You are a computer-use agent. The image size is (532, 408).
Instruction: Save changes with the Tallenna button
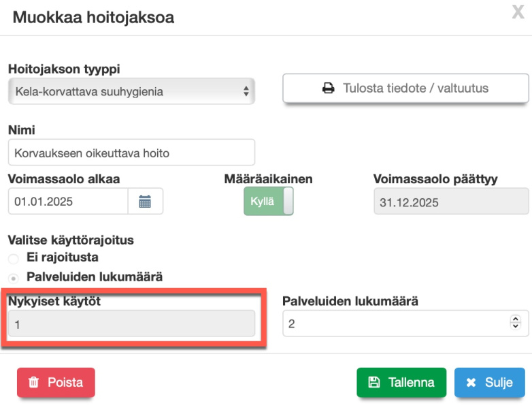[x=401, y=383]
